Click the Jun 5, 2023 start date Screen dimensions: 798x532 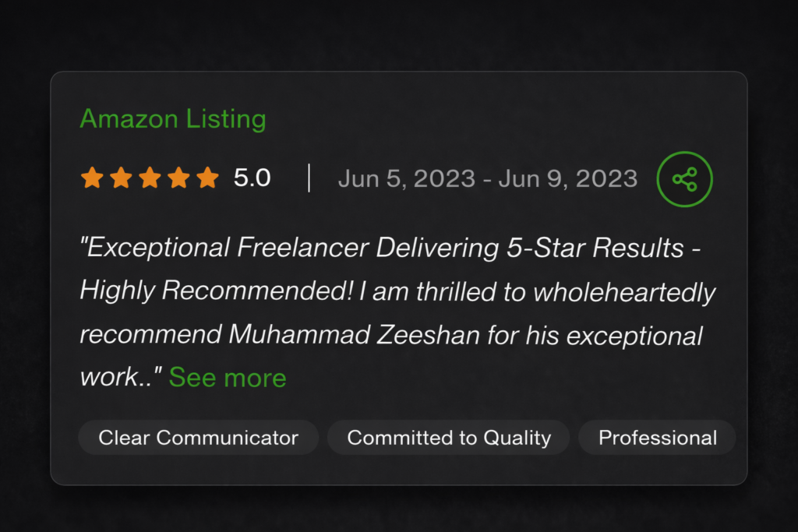(406, 178)
